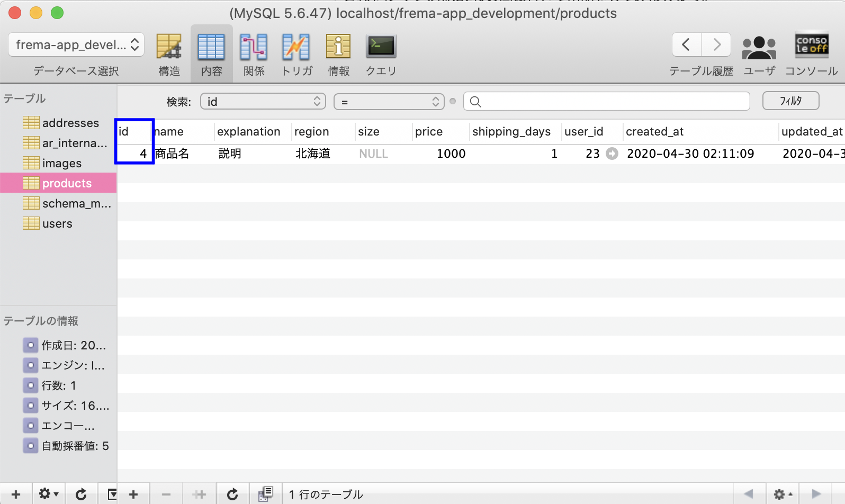The height and width of the screenshot is (504, 845).
Task: Select the created_at cell 2020-04-30 02:11:09
Action: (700, 154)
